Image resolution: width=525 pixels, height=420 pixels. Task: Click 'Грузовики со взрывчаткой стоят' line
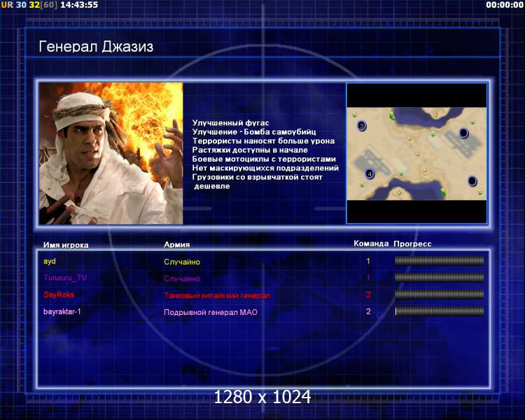(257, 177)
